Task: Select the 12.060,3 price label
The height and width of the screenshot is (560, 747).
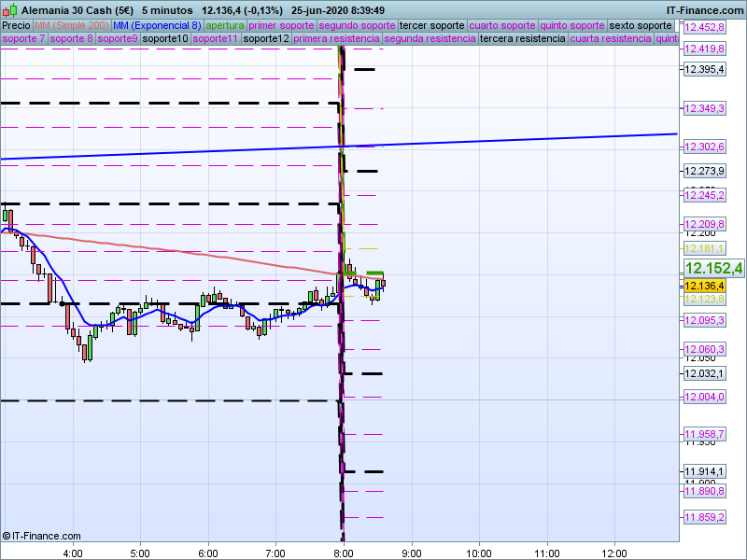Action: (704, 349)
